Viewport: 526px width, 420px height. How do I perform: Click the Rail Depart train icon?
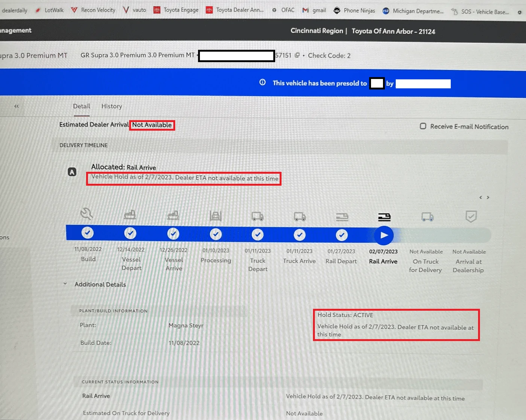click(342, 217)
